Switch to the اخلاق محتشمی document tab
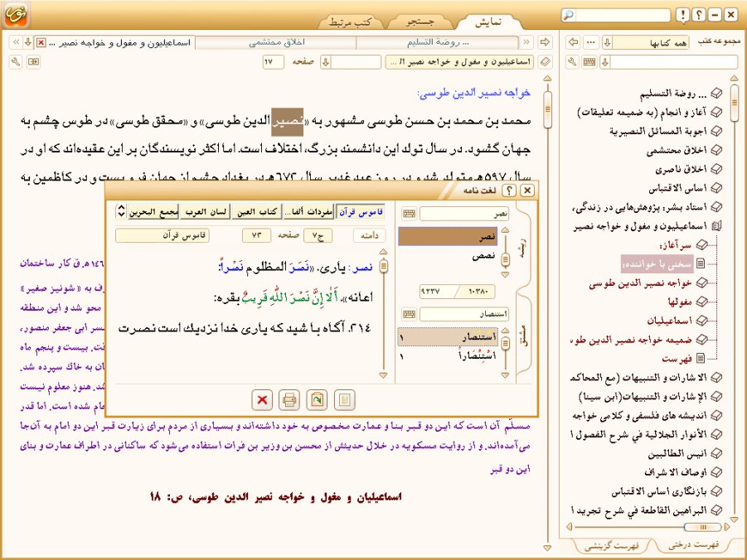This screenshot has width=747, height=560. point(276,42)
